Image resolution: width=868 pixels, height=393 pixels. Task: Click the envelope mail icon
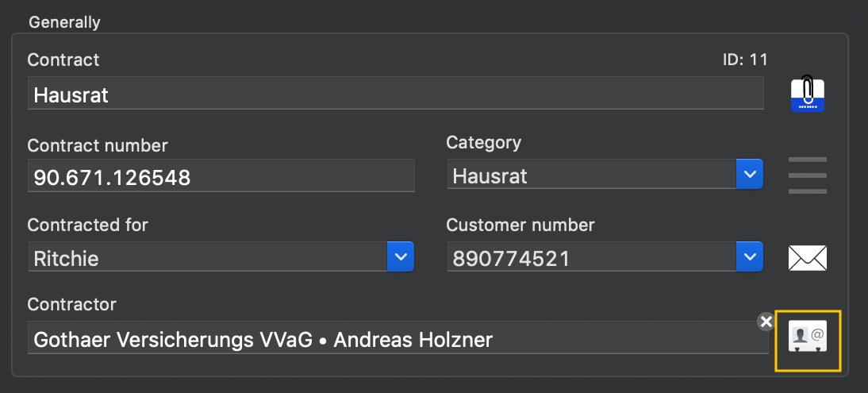tap(807, 258)
